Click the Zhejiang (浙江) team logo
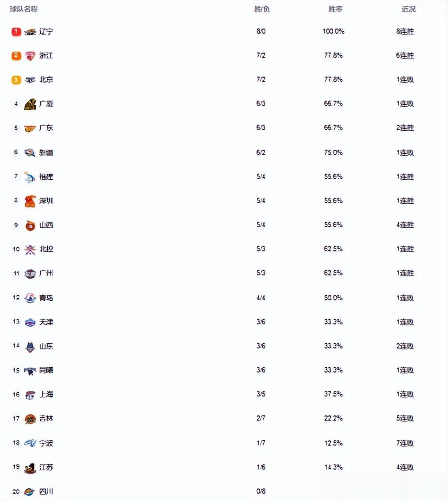The height and width of the screenshot is (501, 448). click(30, 56)
